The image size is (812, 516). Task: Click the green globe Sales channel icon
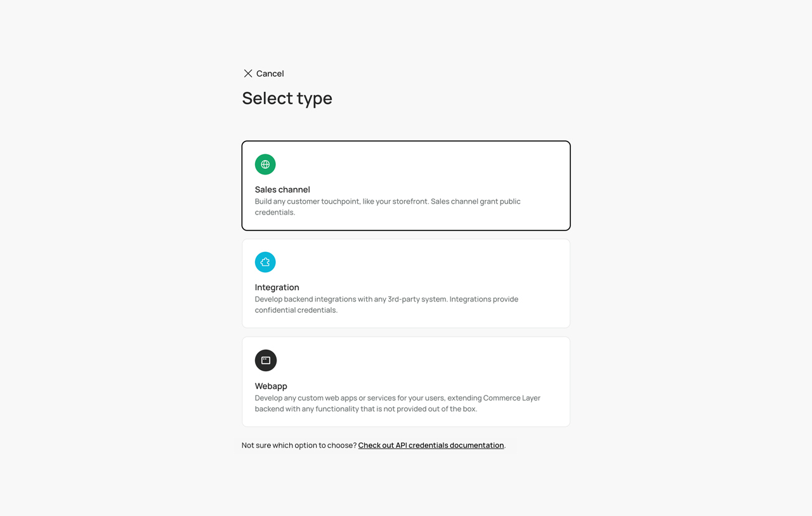tap(265, 164)
